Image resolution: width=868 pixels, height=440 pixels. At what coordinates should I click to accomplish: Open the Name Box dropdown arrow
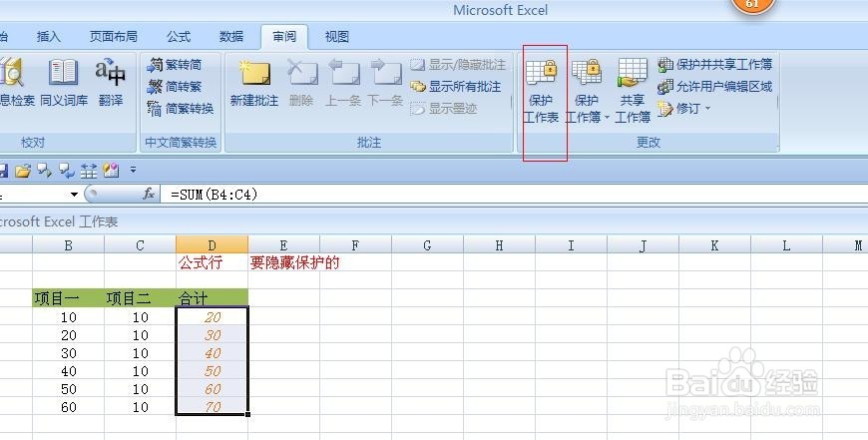click(x=74, y=195)
